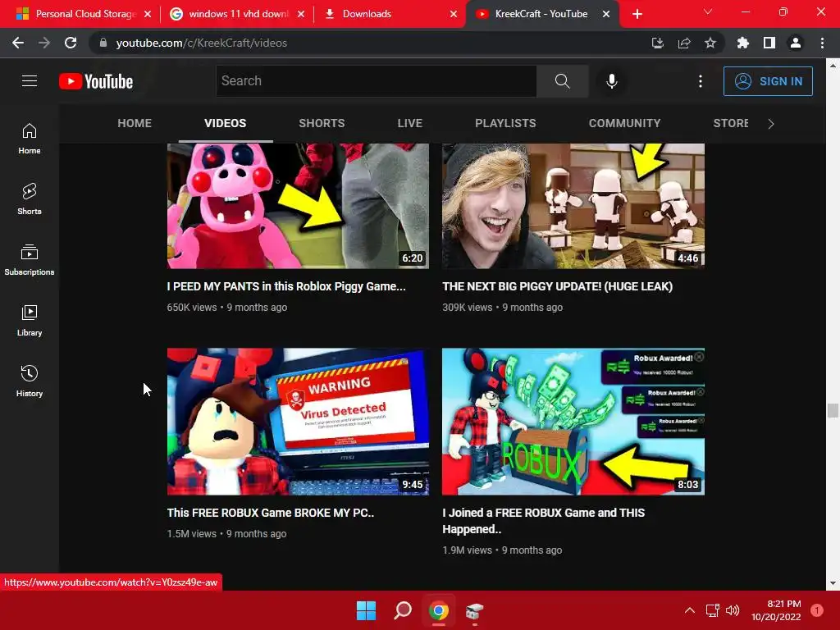The image size is (840, 630).
Task: Open 'I Joined a FREE ROBUX Game and THIS Happened..' title
Action: (x=544, y=521)
